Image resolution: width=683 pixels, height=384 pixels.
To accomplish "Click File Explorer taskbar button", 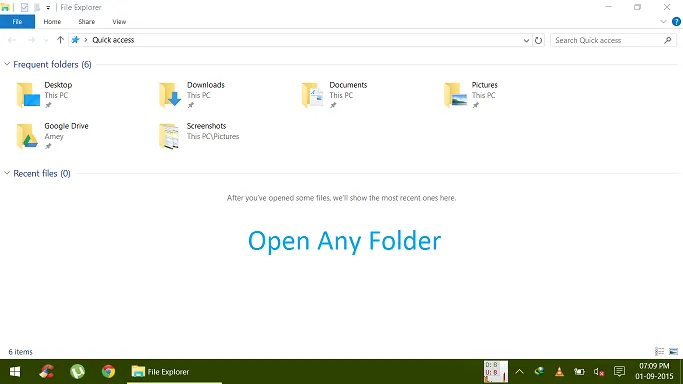I will [x=175, y=372].
